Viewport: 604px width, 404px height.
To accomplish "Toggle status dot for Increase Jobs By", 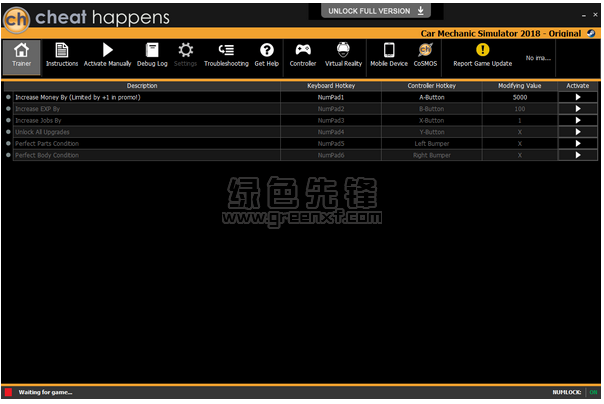I will (8, 120).
